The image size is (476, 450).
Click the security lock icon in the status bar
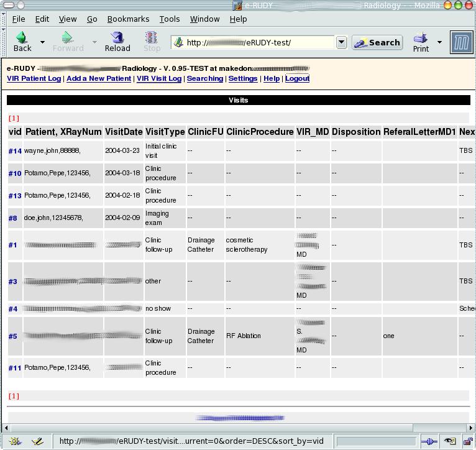pyautogui.click(x=468, y=441)
